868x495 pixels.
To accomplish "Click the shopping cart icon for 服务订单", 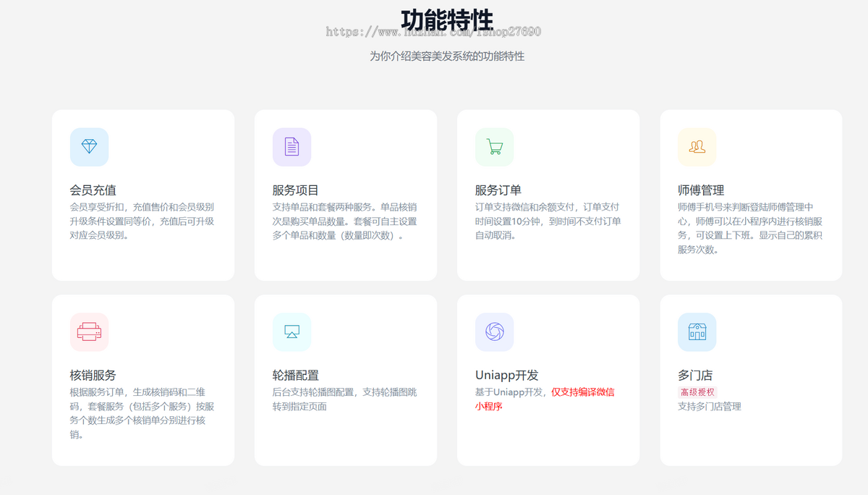I will 495,147.
